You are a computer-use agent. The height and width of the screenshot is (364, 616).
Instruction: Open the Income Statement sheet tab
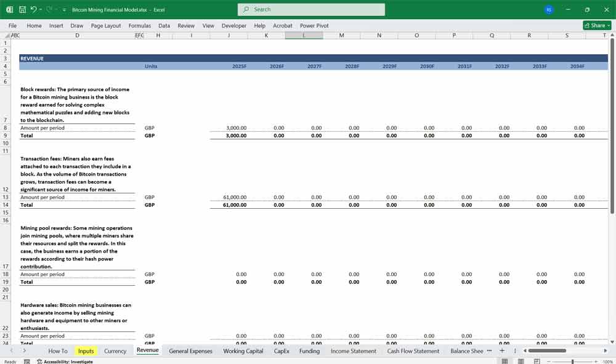353,351
